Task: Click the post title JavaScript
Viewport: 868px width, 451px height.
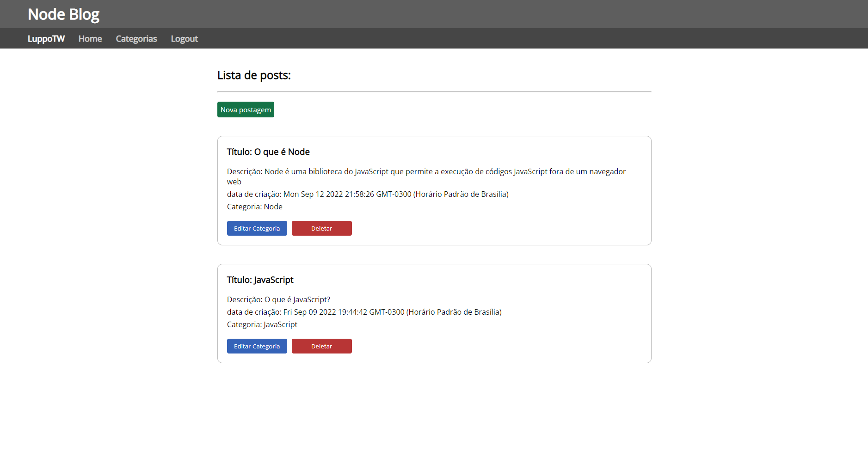Action: [260, 280]
